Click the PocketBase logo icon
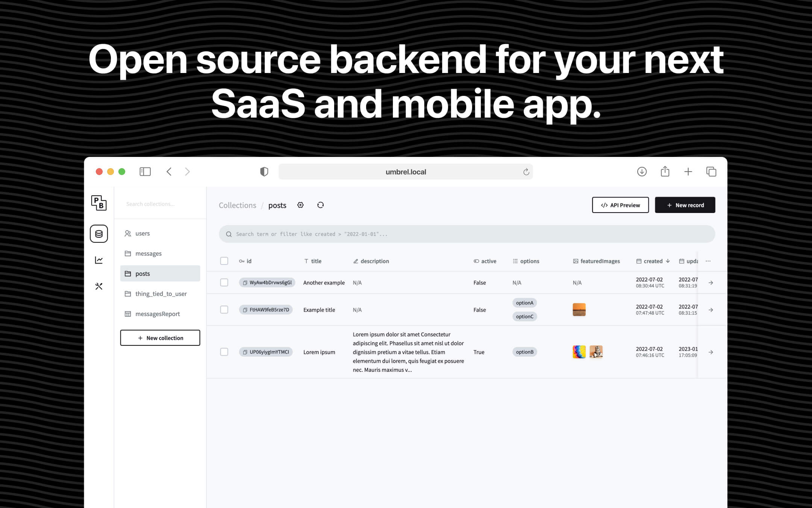Screen dimensions: 812x508 99,203
